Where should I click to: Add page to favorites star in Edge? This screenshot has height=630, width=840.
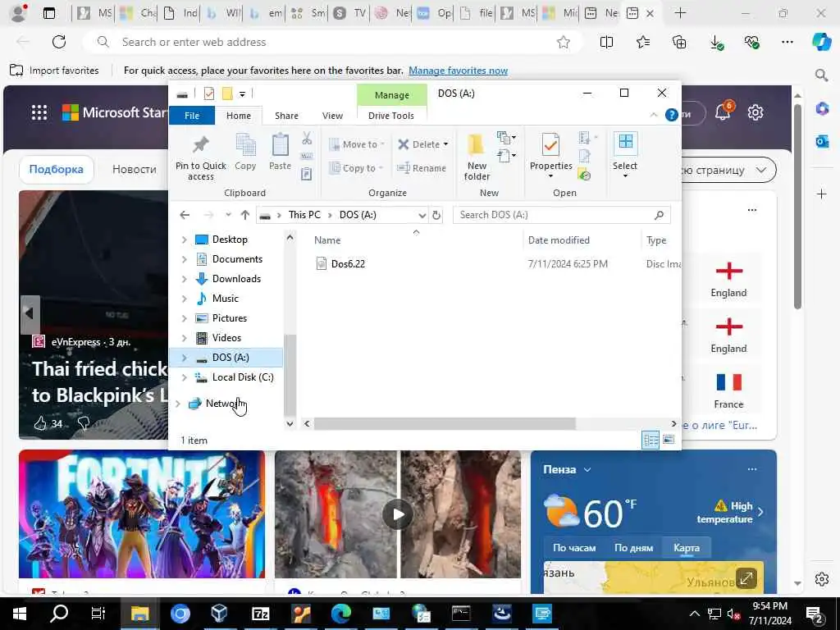point(563,42)
